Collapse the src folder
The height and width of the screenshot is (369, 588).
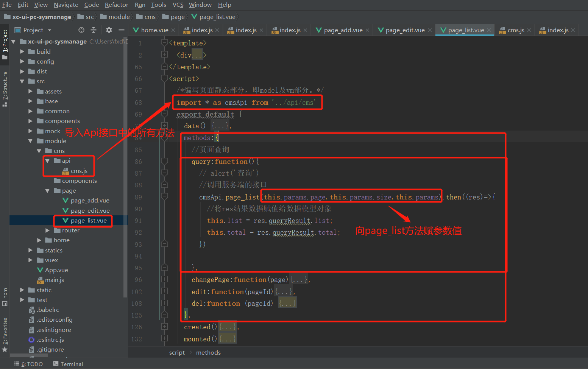pos(22,81)
